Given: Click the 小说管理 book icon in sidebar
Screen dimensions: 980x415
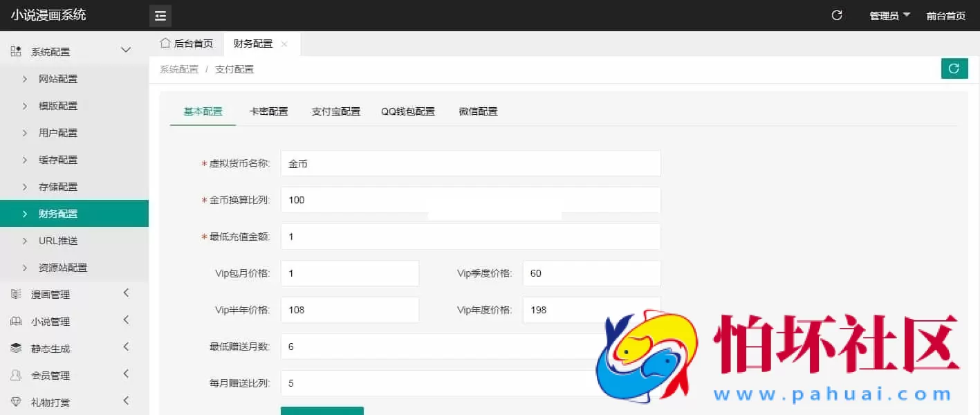Looking at the screenshot, I should pyautogui.click(x=15, y=321).
